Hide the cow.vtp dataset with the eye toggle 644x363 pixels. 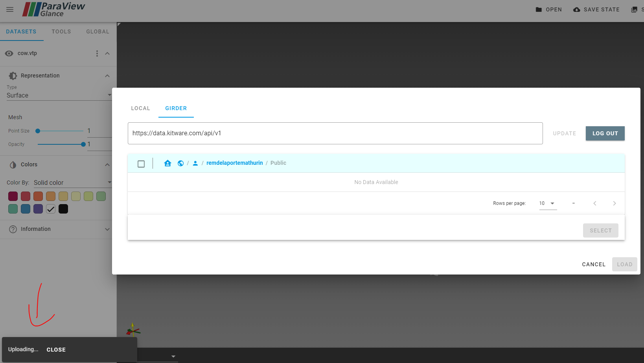9,53
